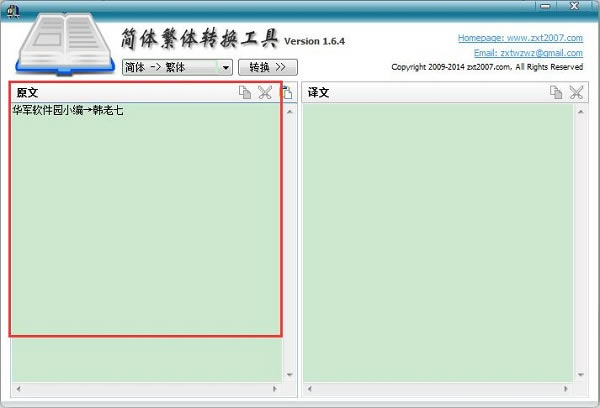This screenshot has width=600, height=408.
Task: Click the 原文 vertical scrollbar down arrow
Action: [x=290, y=375]
